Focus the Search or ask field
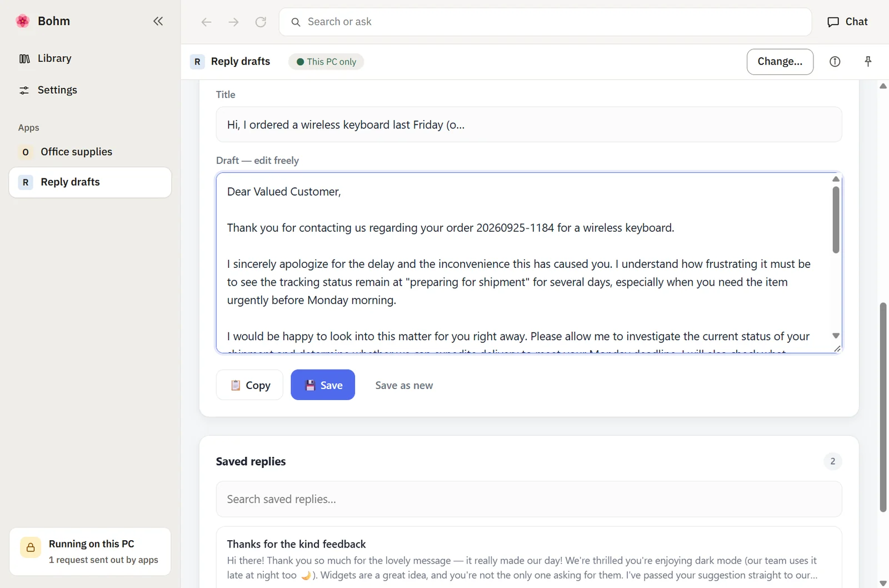Screen dimensions: 889x588 point(545,22)
